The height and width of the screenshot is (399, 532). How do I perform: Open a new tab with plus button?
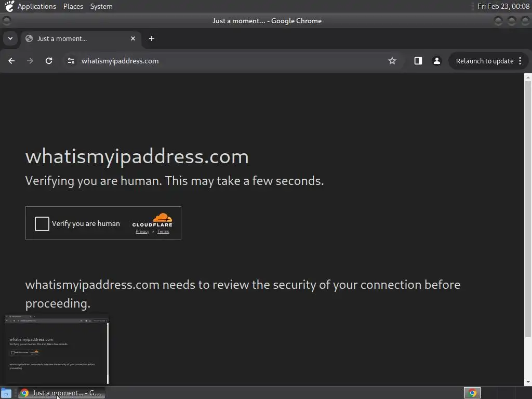[x=152, y=38]
